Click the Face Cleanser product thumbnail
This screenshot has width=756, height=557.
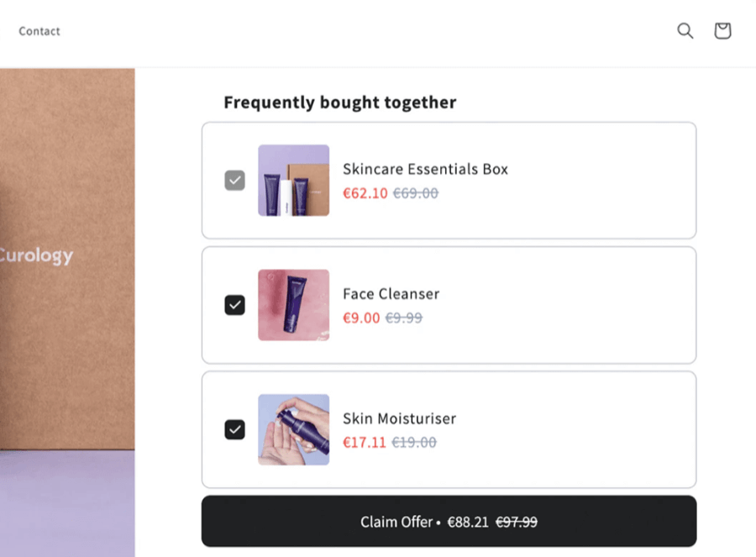point(293,304)
